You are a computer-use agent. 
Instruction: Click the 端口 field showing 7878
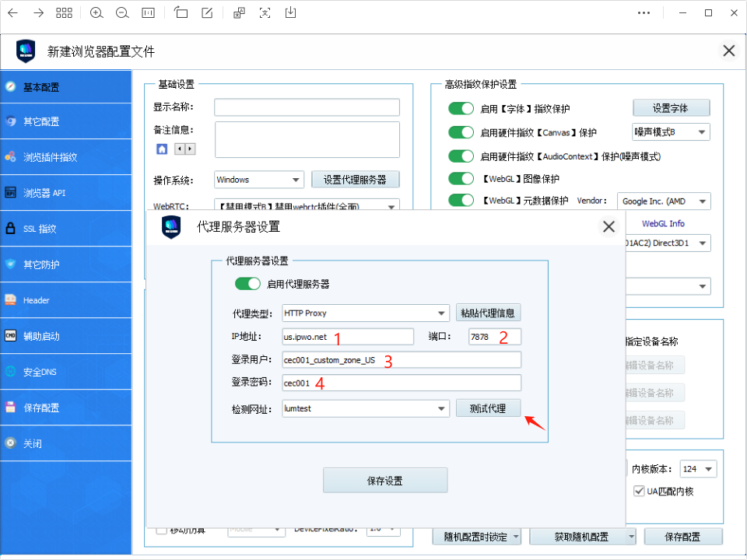[x=495, y=337]
